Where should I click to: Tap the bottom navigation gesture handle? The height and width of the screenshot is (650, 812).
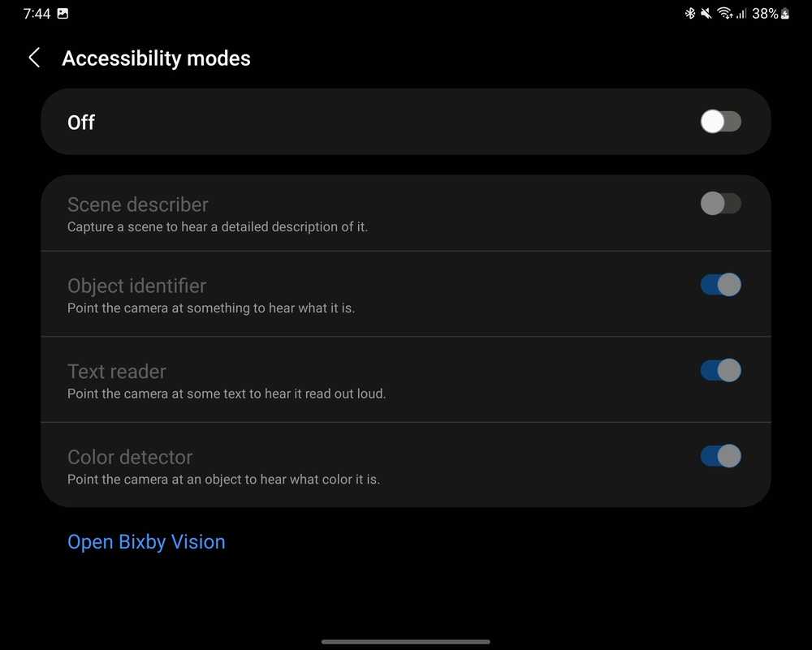(x=406, y=642)
